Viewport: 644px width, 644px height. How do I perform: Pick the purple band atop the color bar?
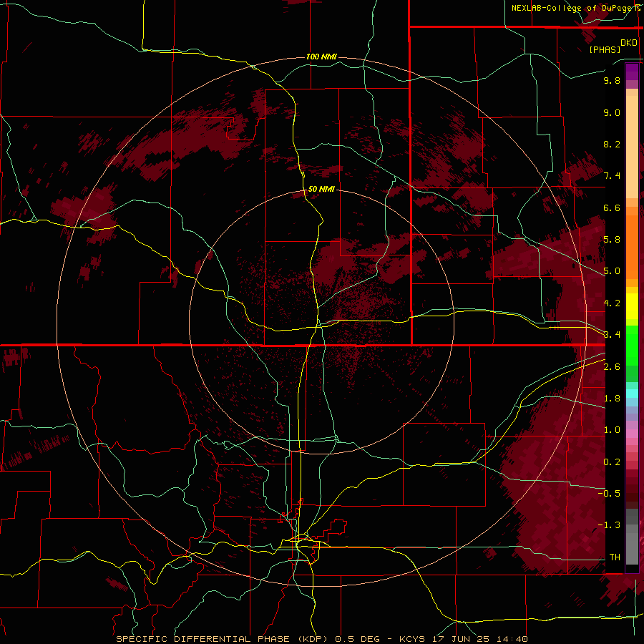coord(632,72)
